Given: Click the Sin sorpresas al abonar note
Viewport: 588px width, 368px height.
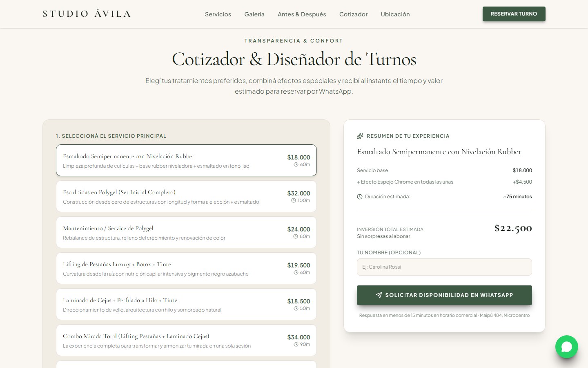Looking at the screenshot, I should click(x=383, y=236).
